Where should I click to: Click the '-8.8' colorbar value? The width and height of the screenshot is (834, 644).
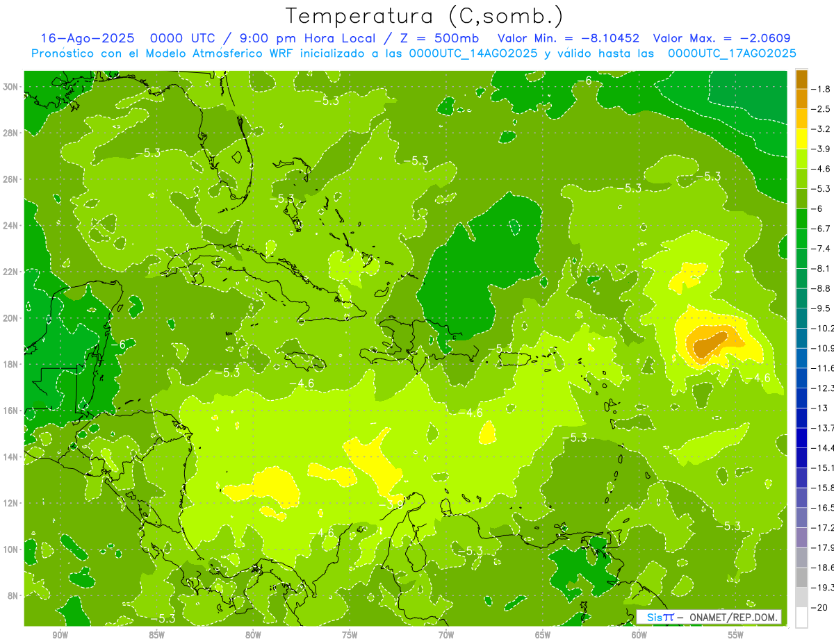coord(822,288)
